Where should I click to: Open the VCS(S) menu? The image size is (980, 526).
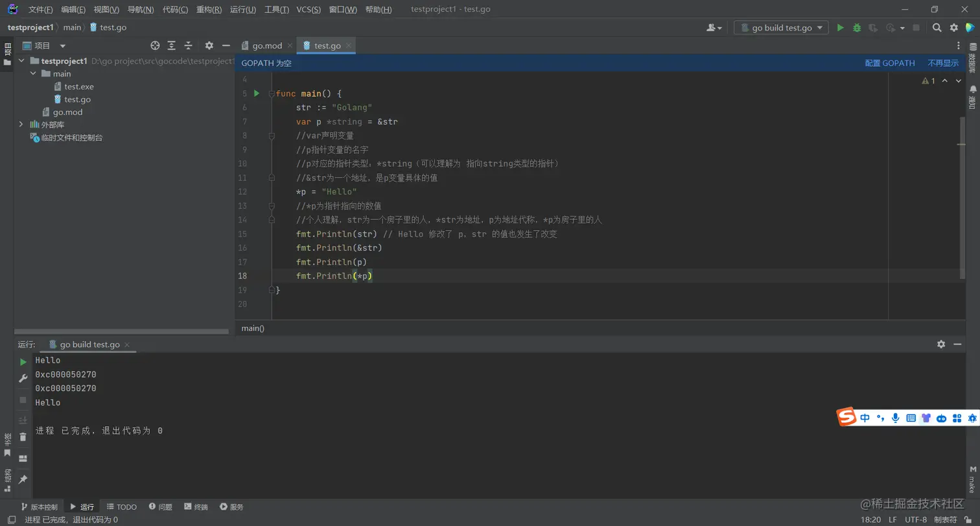tap(309, 10)
